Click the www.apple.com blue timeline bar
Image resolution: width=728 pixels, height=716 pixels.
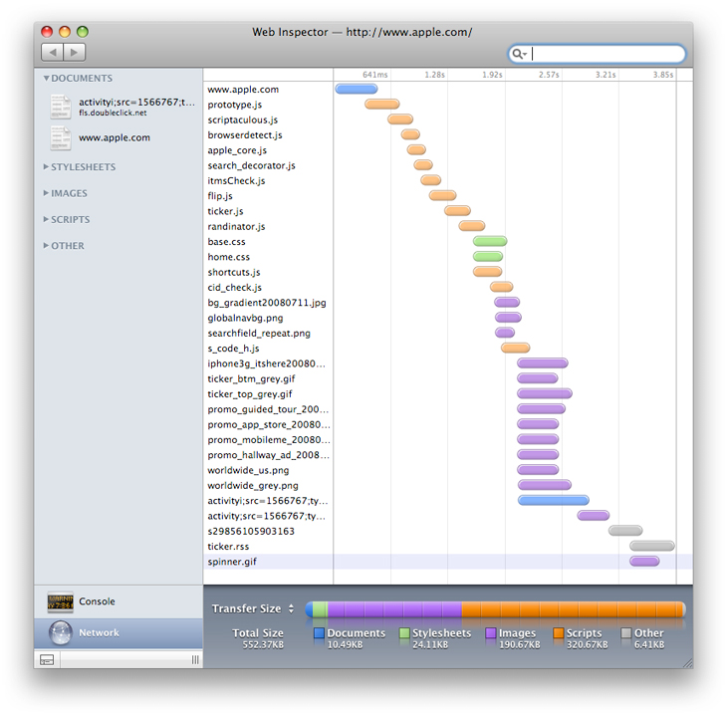357,89
